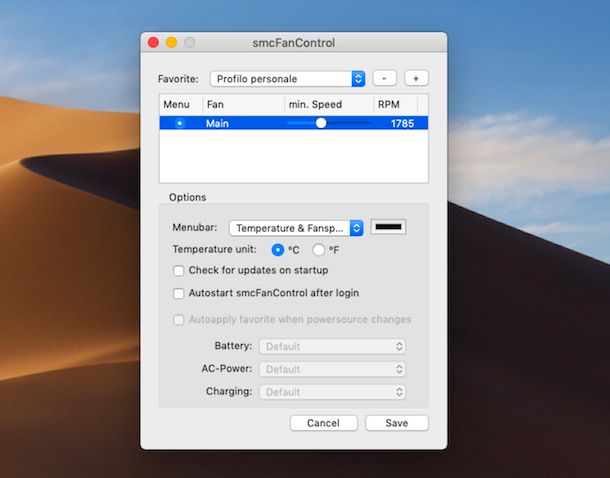Click the 1785 RPM value
This screenshot has height=478, width=610.
(x=402, y=123)
